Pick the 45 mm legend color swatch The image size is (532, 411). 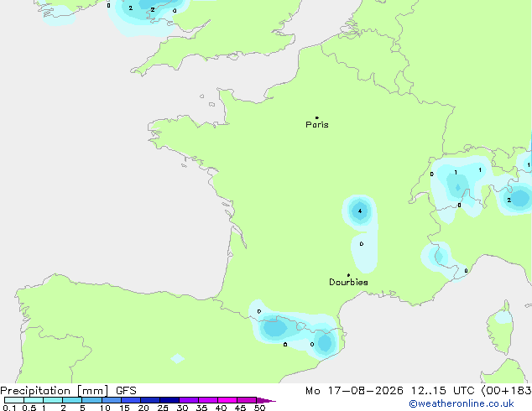247,400
